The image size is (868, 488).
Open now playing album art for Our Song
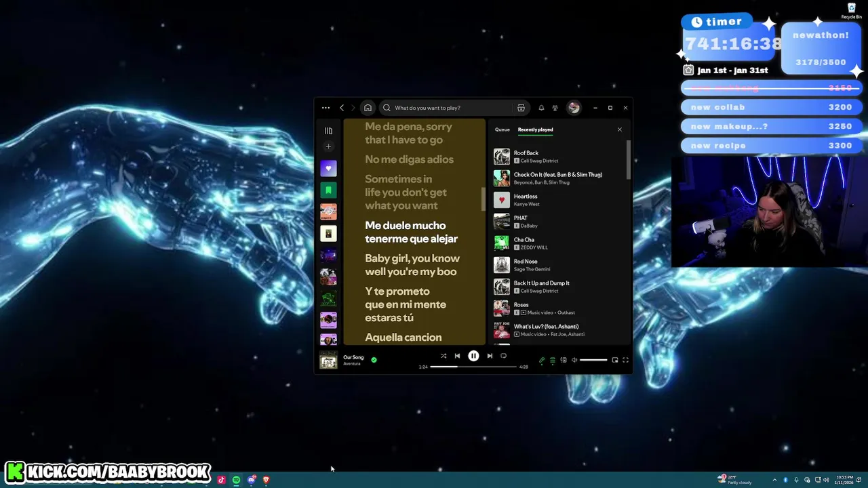328,360
